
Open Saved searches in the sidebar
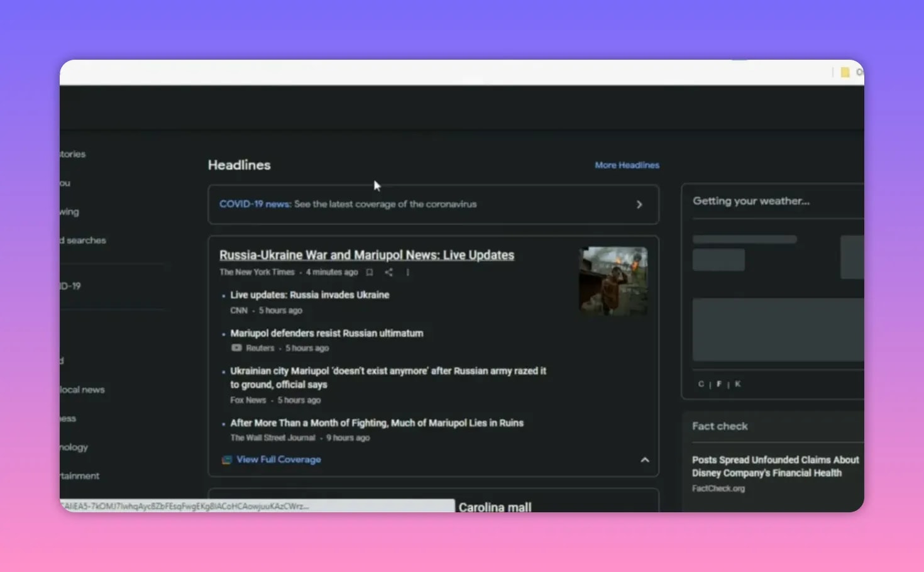pos(82,240)
